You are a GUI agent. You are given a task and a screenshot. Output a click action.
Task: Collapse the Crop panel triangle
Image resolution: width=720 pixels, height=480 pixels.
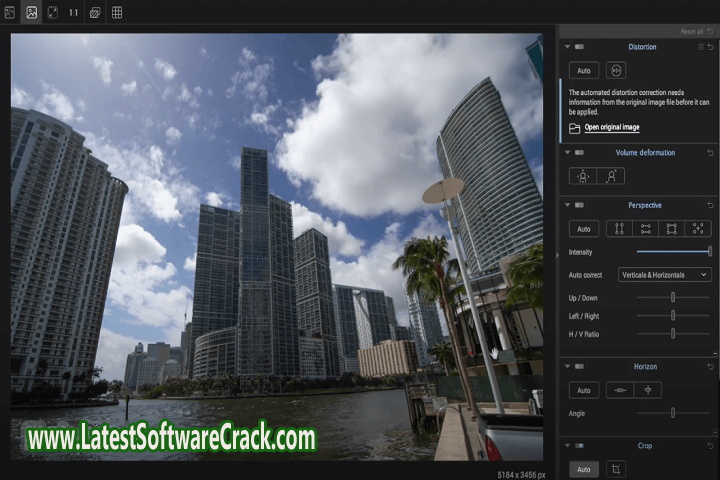pos(567,445)
